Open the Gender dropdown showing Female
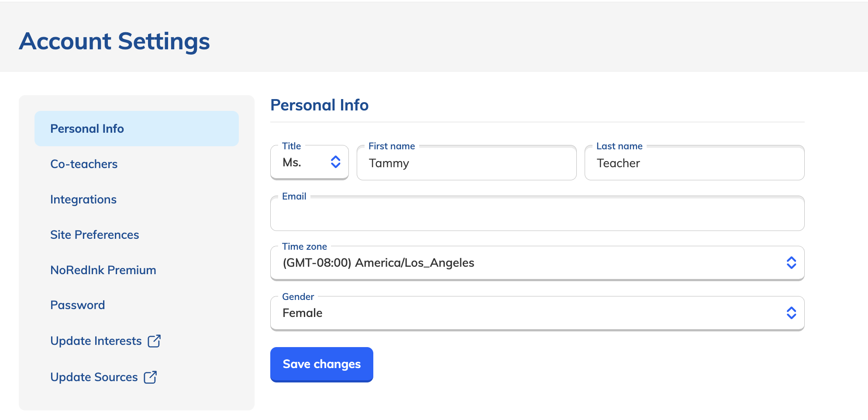868x420 pixels. (537, 313)
